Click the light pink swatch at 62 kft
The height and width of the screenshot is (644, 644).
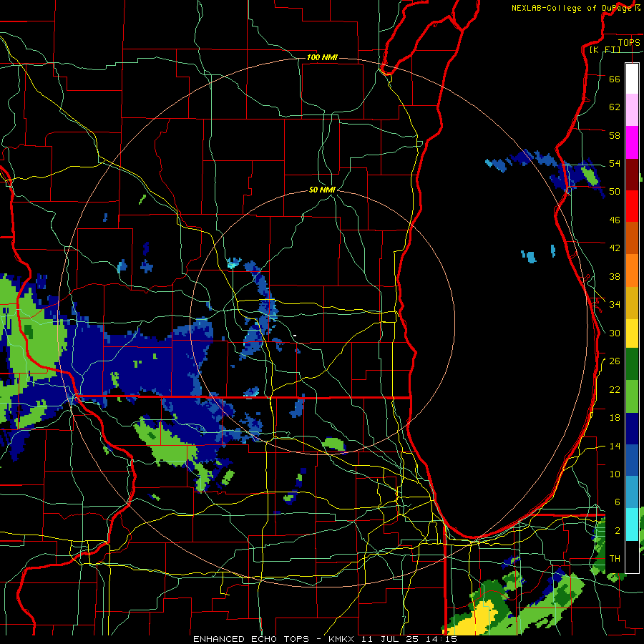coord(632,109)
